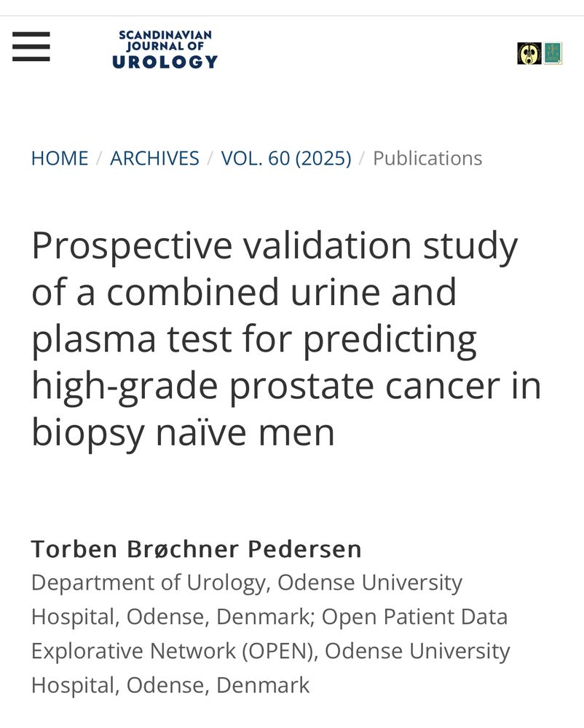
Task: Open the teal Acta partner logo
Action: [553, 53]
